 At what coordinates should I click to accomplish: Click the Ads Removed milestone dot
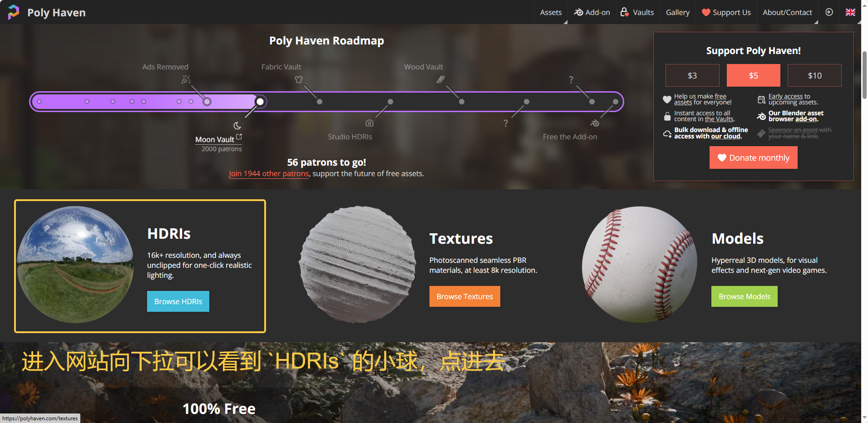(207, 102)
